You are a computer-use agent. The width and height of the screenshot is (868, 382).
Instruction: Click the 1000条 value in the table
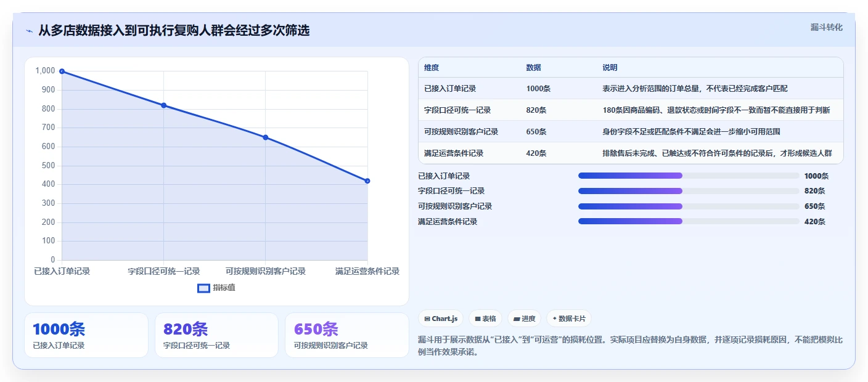[x=538, y=89]
